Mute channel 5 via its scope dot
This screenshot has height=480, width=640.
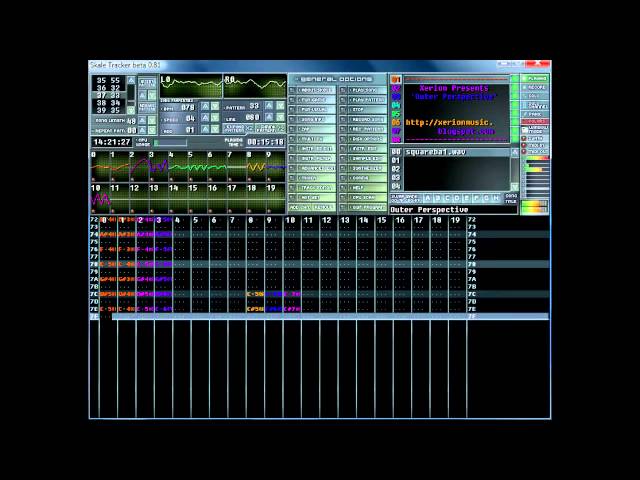pyautogui.click(x=191, y=179)
